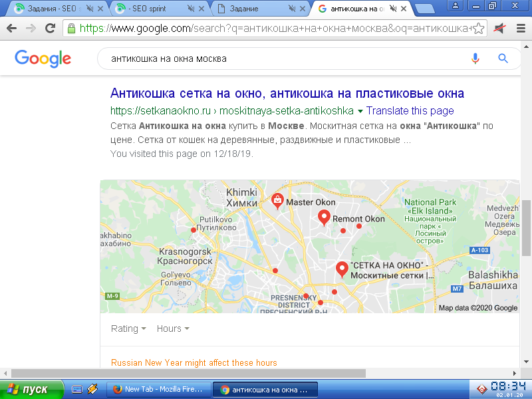This screenshot has height=399, width=532.
Task: Click the Russian New Year hours notice
Action: tap(194, 362)
